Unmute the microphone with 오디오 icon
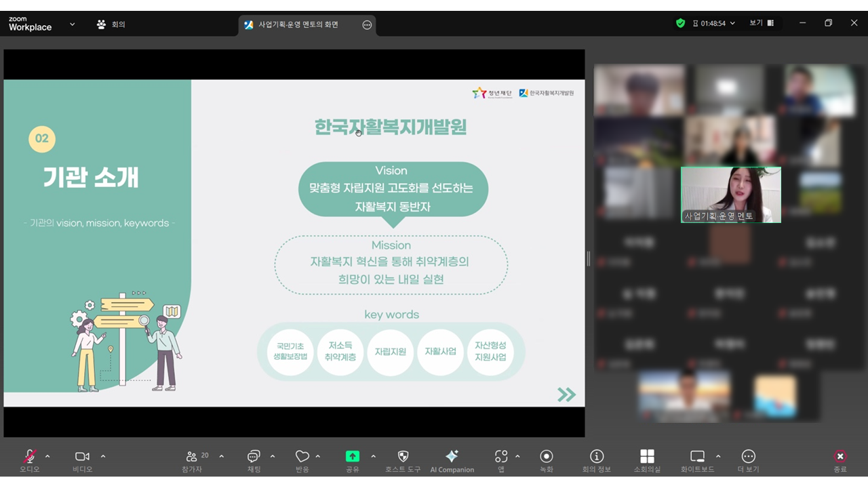The width and height of the screenshot is (868, 488). (29, 457)
